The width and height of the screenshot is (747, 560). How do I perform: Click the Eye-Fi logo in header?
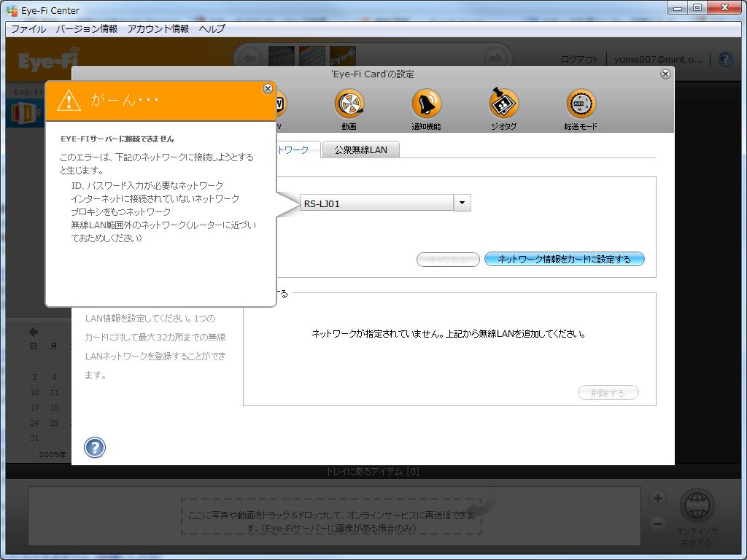point(49,61)
